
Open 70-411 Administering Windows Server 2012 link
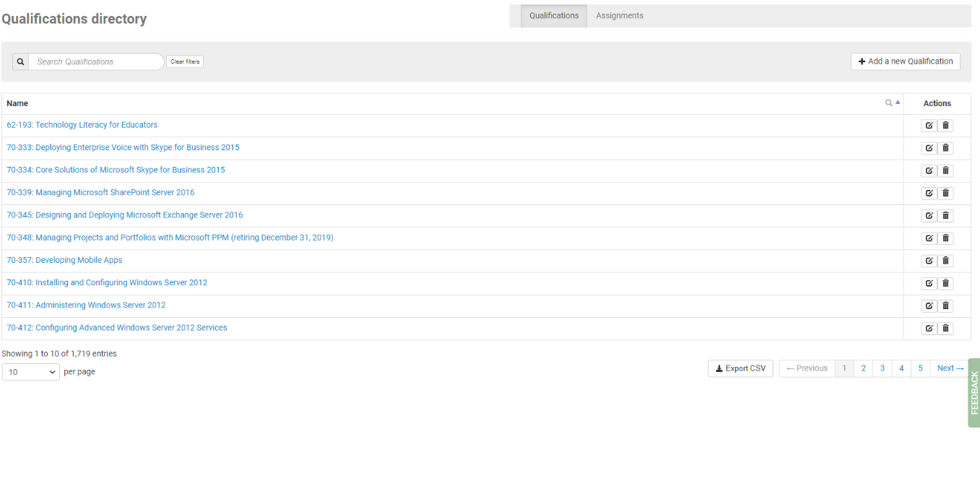tap(86, 305)
